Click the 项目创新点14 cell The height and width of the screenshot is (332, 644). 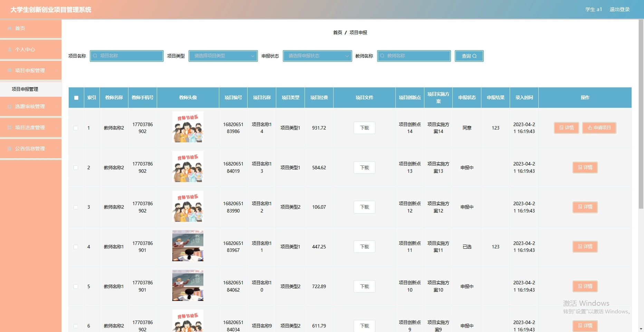tap(410, 128)
